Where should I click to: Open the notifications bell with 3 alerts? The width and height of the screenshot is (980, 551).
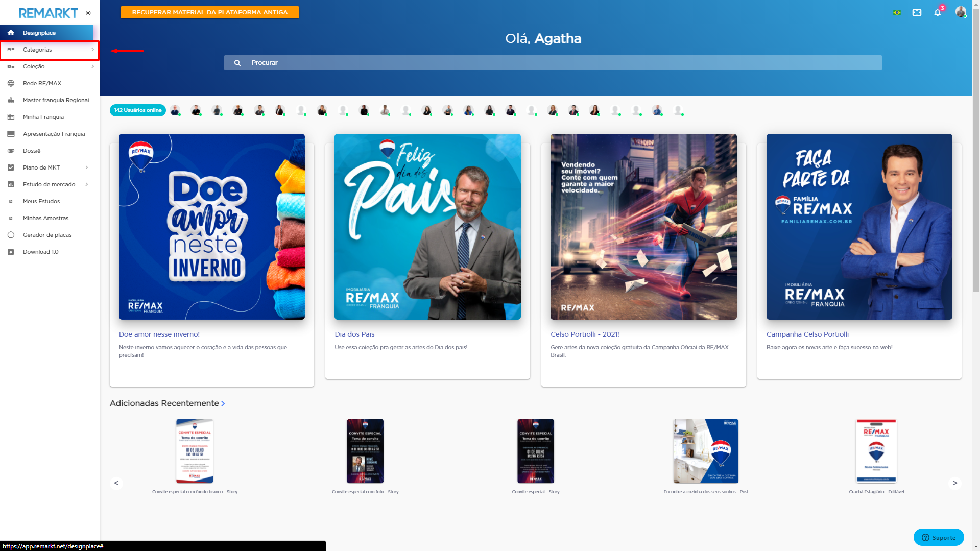point(938,12)
